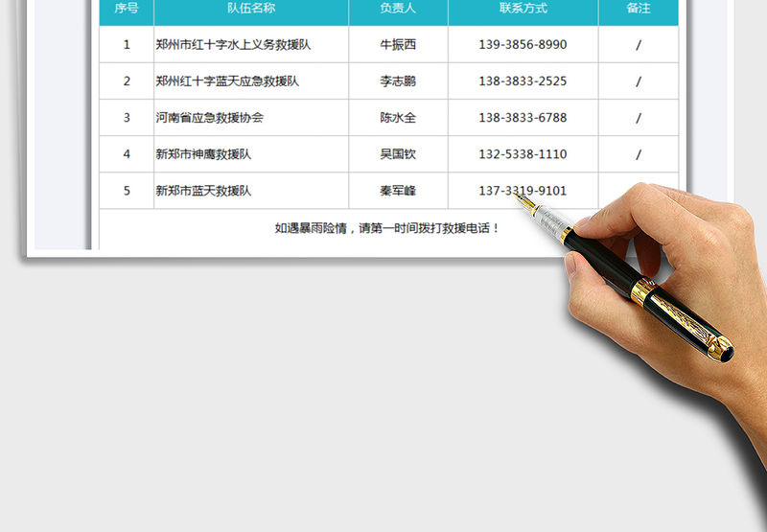The width and height of the screenshot is (767, 532).
Task: Select the 李志鹏 cell
Action: 398,81
